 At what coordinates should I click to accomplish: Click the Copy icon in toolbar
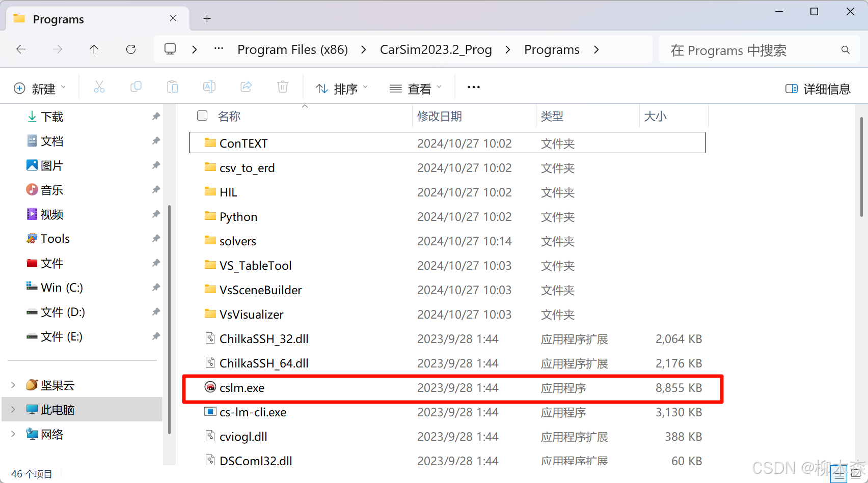(x=136, y=87)
